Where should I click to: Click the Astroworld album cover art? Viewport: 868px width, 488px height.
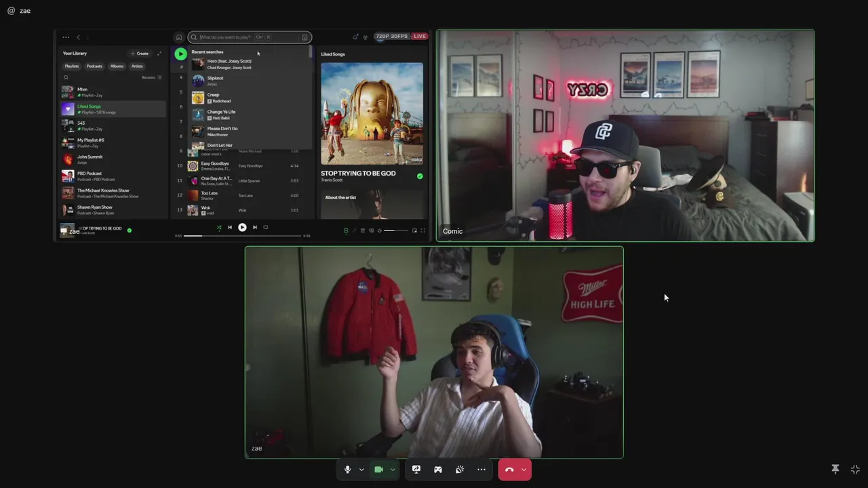[372, 113]
